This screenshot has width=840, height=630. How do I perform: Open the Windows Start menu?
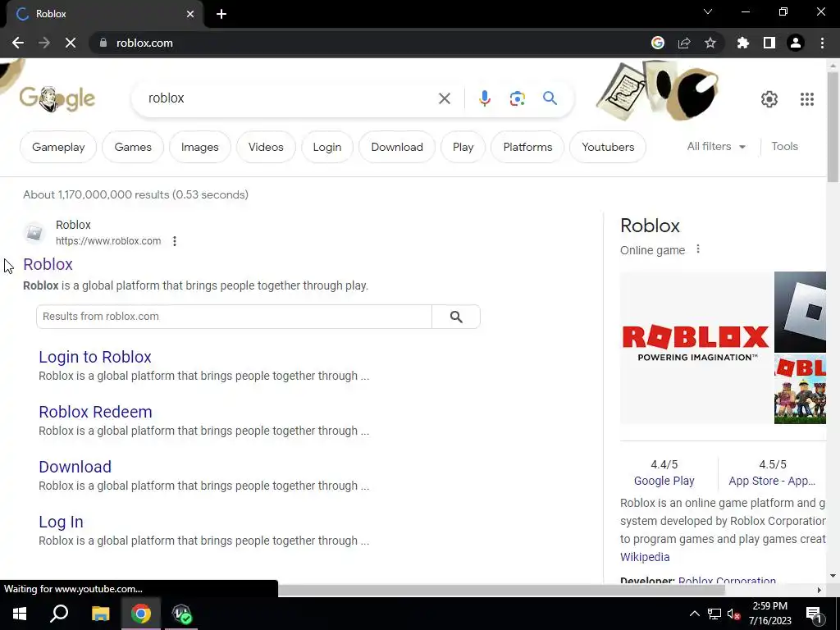click(20, 614)
